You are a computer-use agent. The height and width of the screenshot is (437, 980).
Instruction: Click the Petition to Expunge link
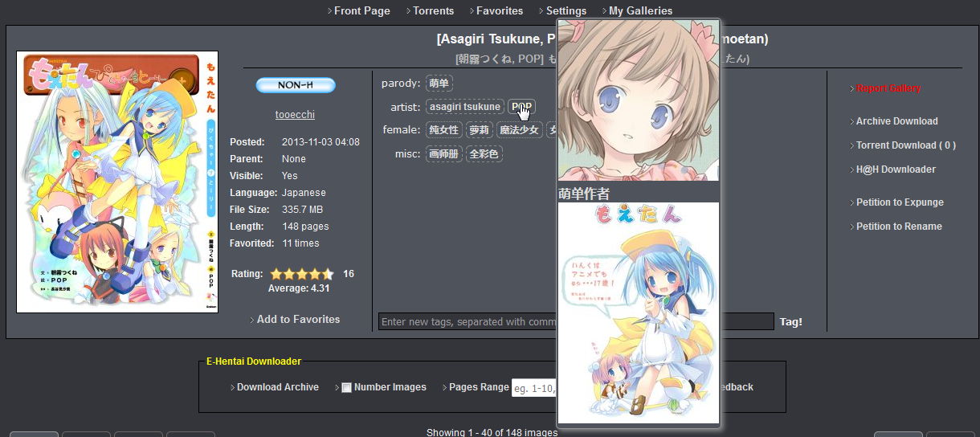coord(900,202)
